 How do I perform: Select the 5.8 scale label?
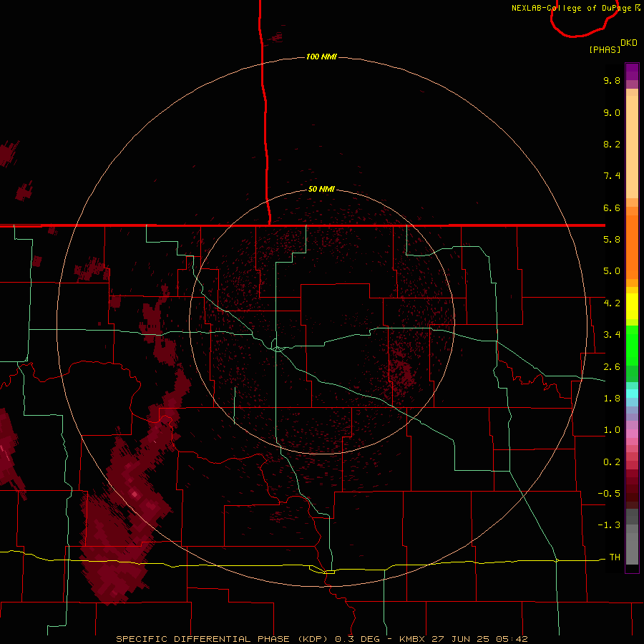coord(612,240)
